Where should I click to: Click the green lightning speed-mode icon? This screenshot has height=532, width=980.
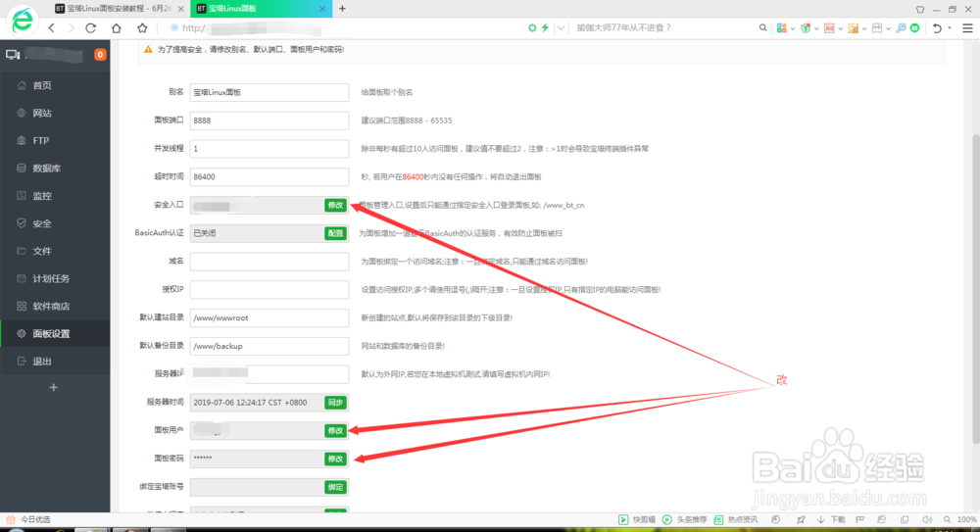(545, 27)
